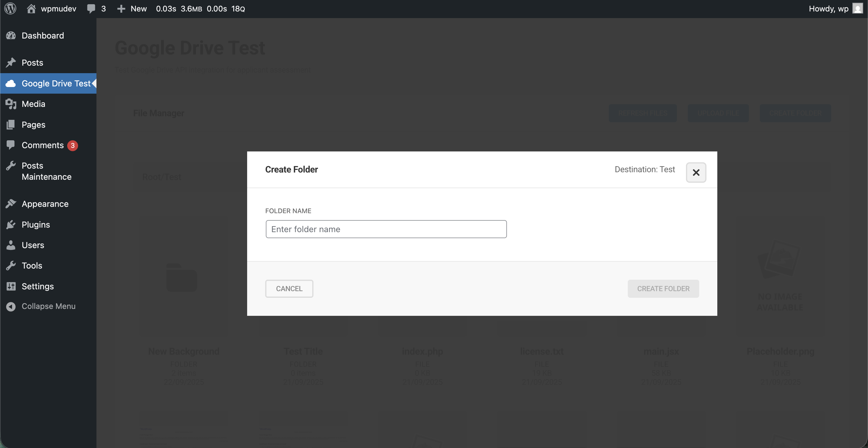Click the Create Folder submit button
Viewport: 868px width, 448px height.
tap(663, 289)
